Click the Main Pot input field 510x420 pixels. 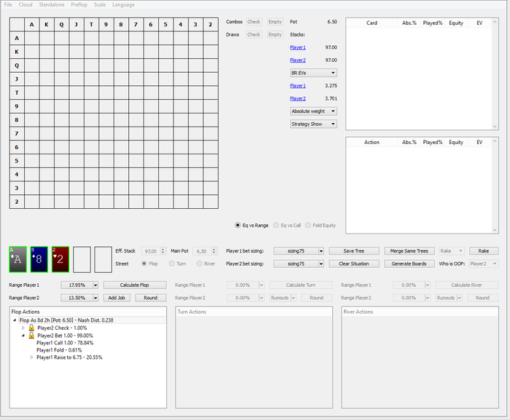202,251
